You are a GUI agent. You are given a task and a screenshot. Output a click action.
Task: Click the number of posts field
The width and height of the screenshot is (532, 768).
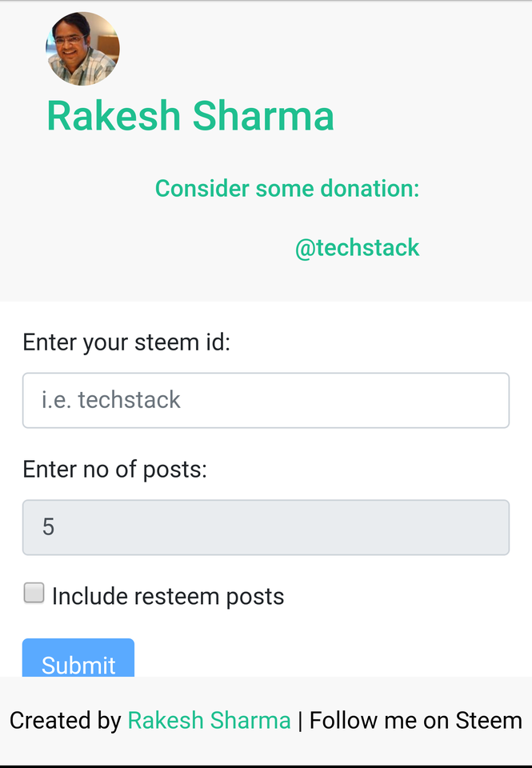pos(266,527)
